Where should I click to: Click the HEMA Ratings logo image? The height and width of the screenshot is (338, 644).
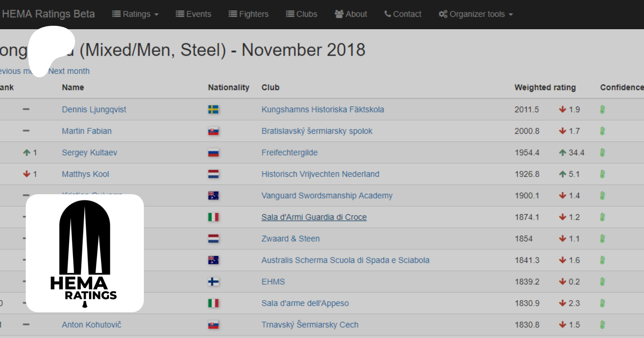[85, 253]
